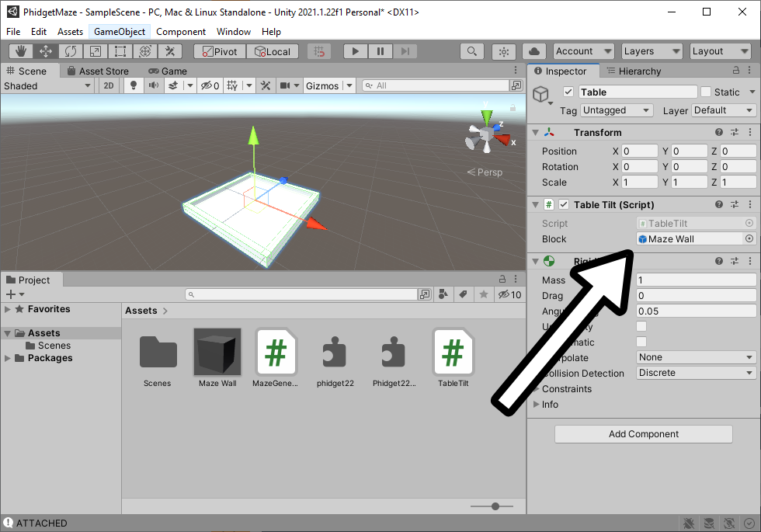
Task: Toggle scene lighting bulb icon
Action: (x=133, y=85)
